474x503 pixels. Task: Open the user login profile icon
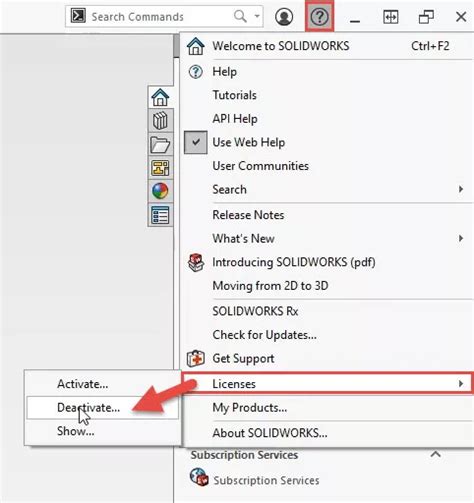click(284, 16)
